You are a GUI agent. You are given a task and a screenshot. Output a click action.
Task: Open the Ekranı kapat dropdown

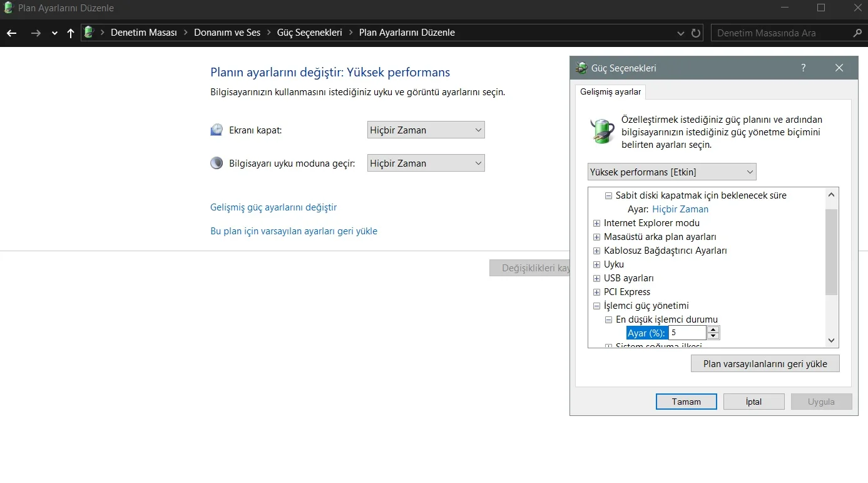point(426,130)
